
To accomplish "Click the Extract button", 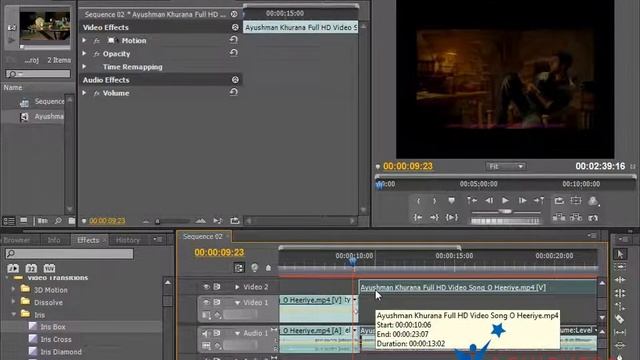I will 576,218.
